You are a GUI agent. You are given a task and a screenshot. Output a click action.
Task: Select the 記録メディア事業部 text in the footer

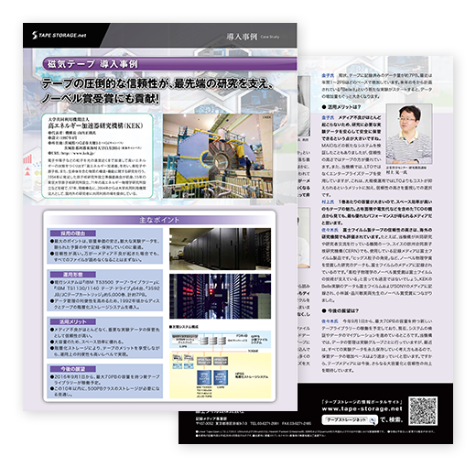click(211, 418)
